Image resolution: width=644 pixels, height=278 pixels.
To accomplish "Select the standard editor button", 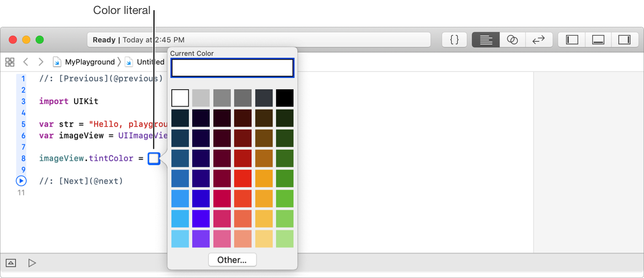I will click(x=486, y=40).
